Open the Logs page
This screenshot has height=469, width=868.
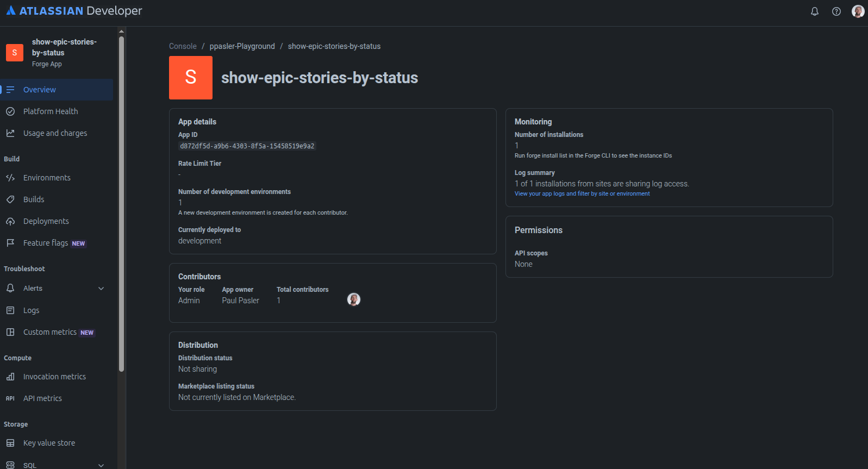(57, 310)
